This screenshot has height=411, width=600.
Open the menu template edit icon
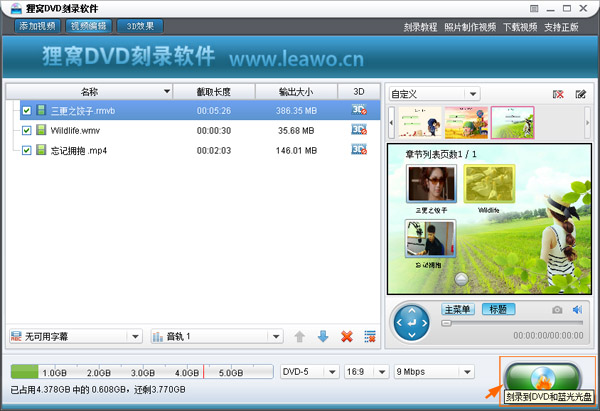(x=580, y=94)
